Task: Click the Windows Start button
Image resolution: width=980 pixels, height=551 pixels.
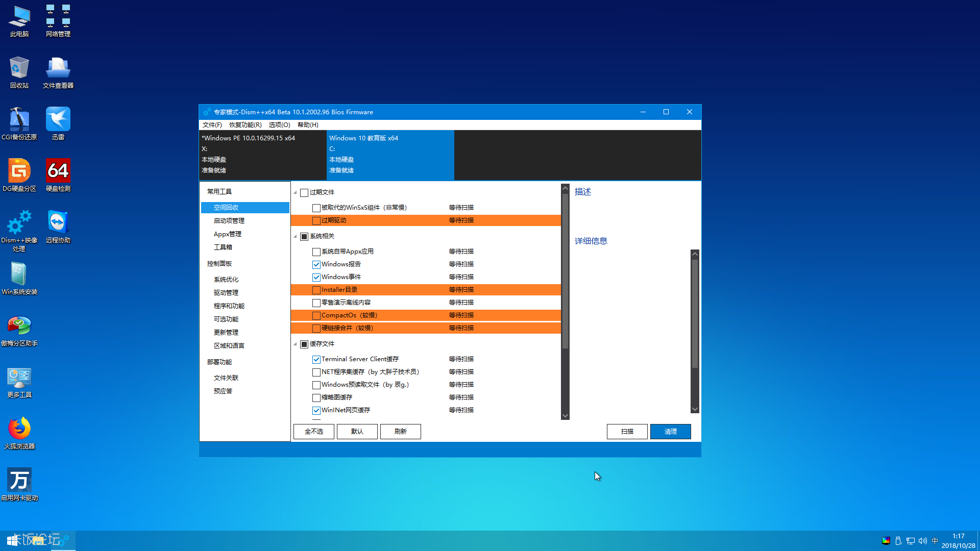Action: point(12,540)
